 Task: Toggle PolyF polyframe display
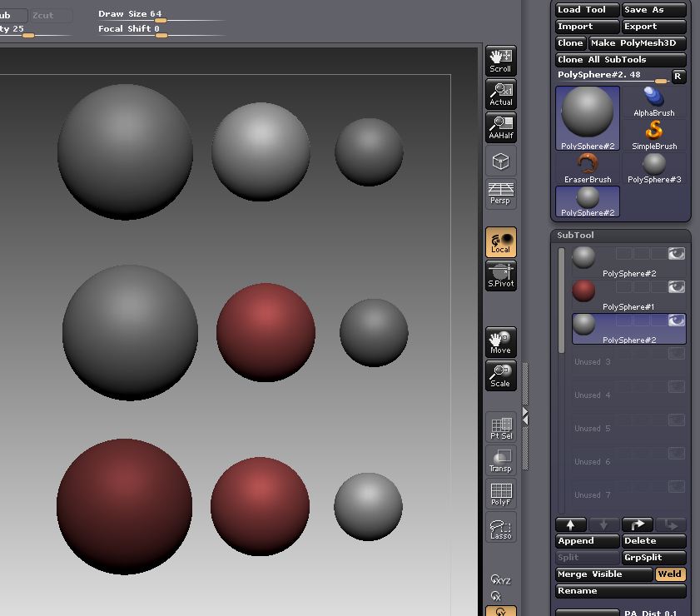[500, 494]
